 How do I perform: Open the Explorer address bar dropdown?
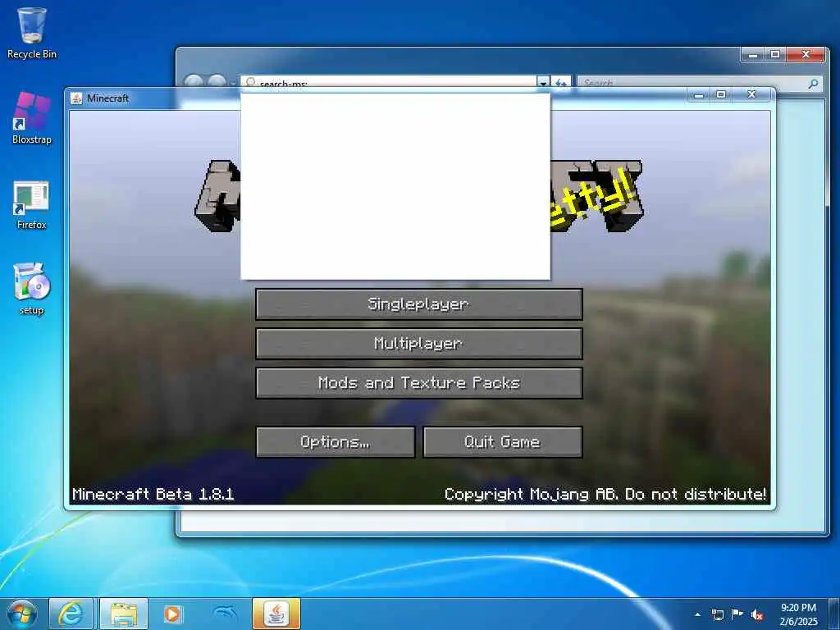click(543, 83)
